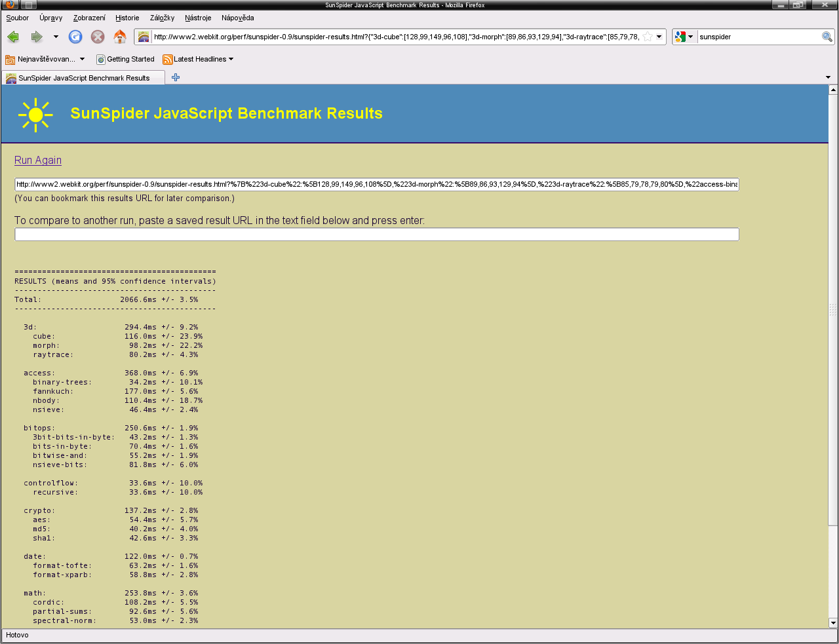Viewport: 839px width, 644px height.
Task: Expand the Latest Headlines feed folder
Action: click(x=198, y=59)
